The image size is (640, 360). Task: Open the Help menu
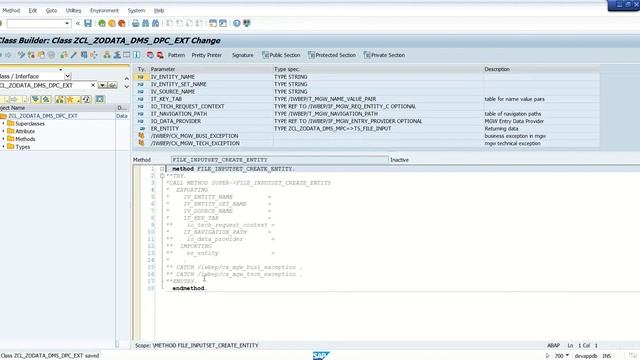pos(159,10)
